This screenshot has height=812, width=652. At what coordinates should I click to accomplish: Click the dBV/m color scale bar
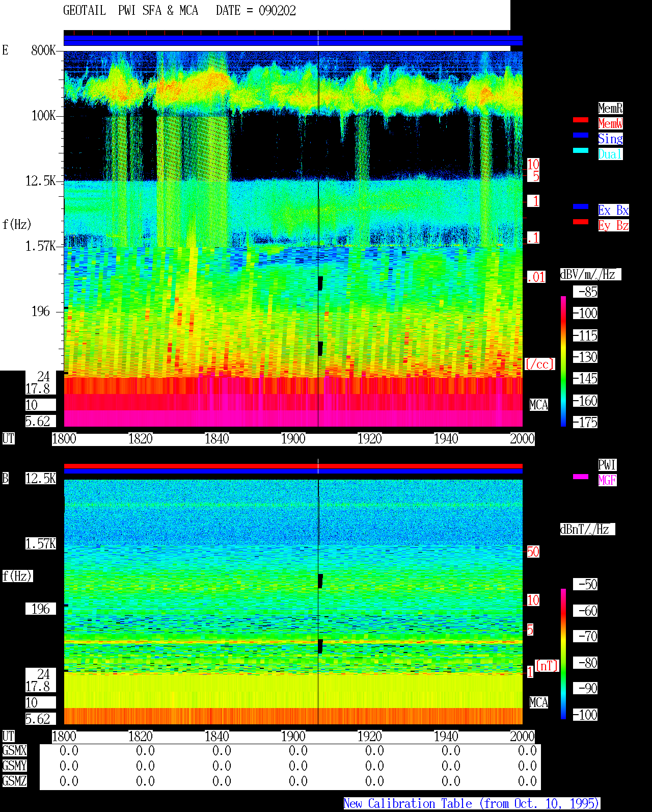coord(563,361)
